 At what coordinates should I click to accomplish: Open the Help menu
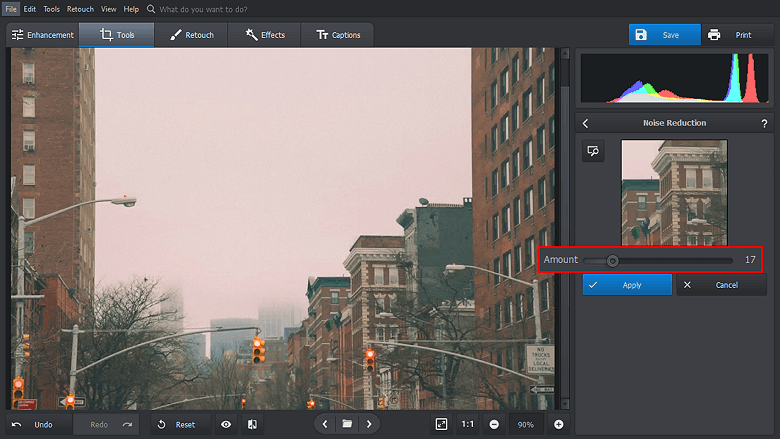click(x=131, y=9)
